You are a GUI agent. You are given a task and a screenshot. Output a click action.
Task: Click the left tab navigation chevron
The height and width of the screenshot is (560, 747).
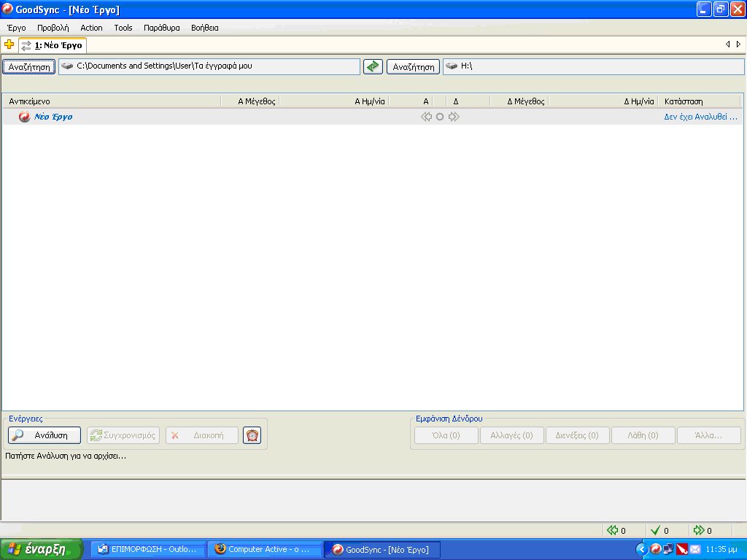pyautogui.click(x=728, y=44)
